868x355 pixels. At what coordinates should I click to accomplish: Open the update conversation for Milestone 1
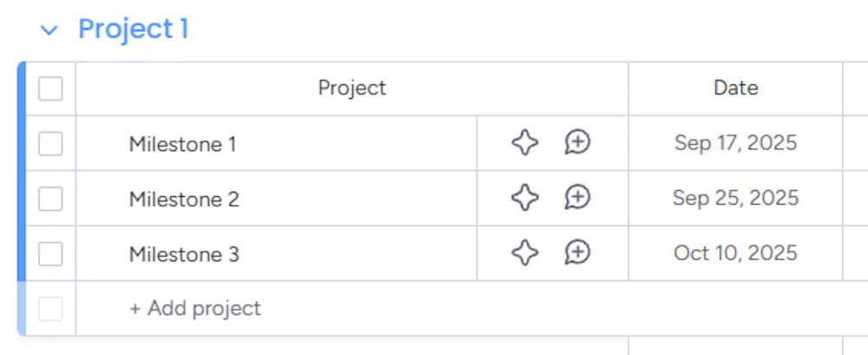pyautogui.click(x=577, y=143)
